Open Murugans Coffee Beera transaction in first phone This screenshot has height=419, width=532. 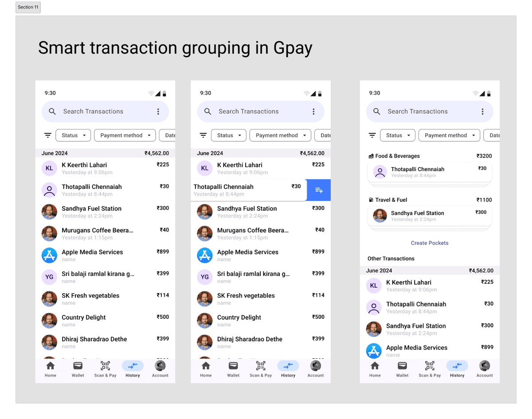(105, 234)
